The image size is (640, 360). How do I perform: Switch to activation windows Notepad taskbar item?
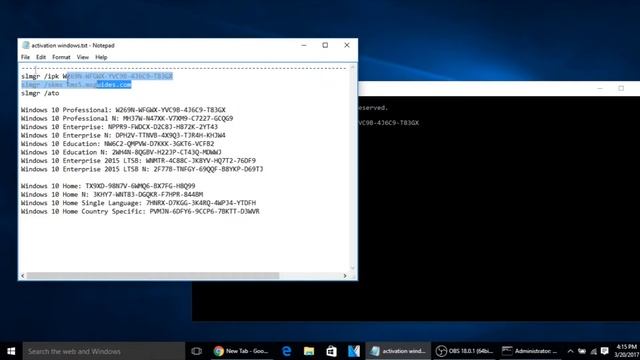[398, 351]
